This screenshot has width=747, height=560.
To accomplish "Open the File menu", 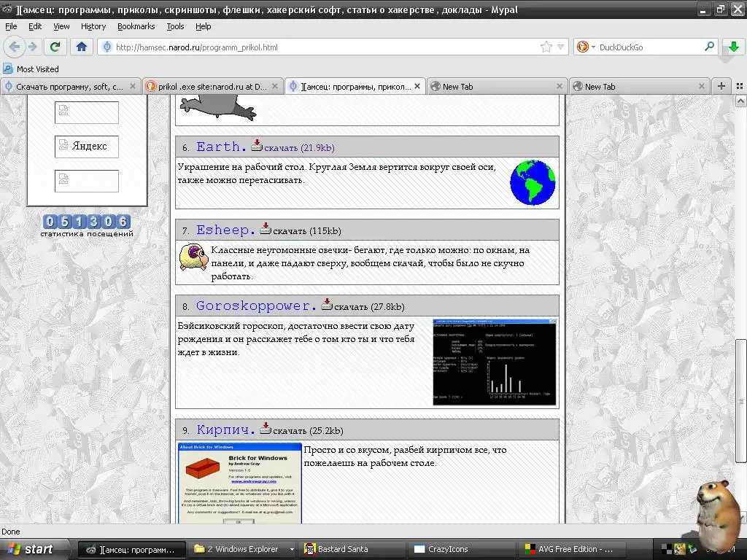I will [x=11, y=26].
